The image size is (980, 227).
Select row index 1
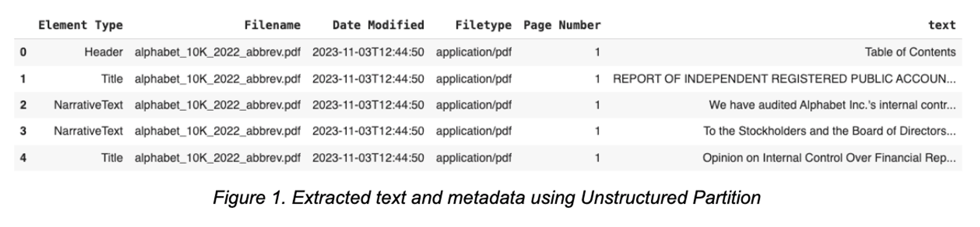(x=23, y=79)
